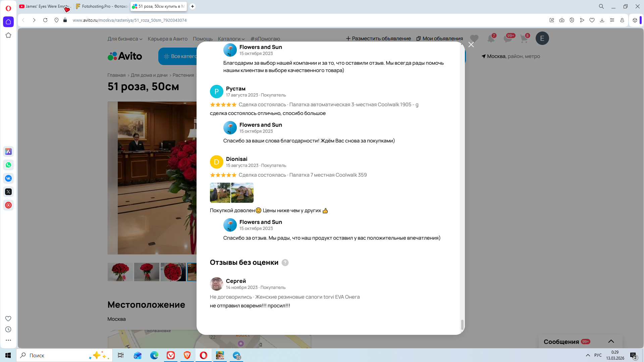
Task: Open X (Twitter) in Opera sidebar
Action: pyautogui.click(x=8, y=192)
